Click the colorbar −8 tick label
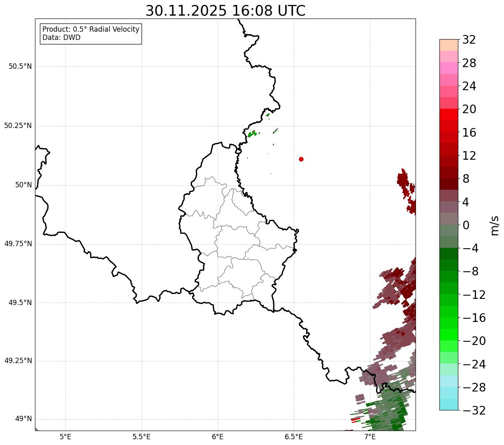This screenshot has height=445, width=504. (471, 271)
